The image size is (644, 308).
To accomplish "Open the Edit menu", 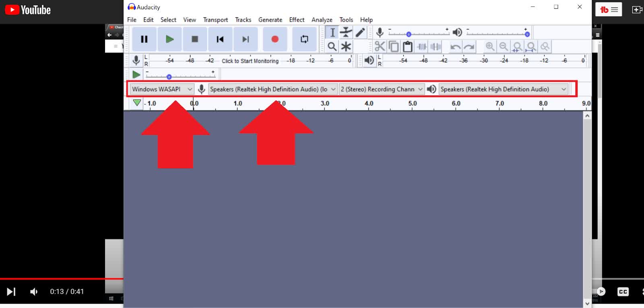I will [148, 20].
